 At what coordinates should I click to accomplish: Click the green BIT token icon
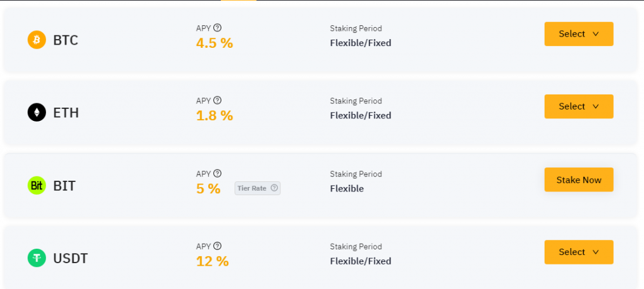point(36,186)
